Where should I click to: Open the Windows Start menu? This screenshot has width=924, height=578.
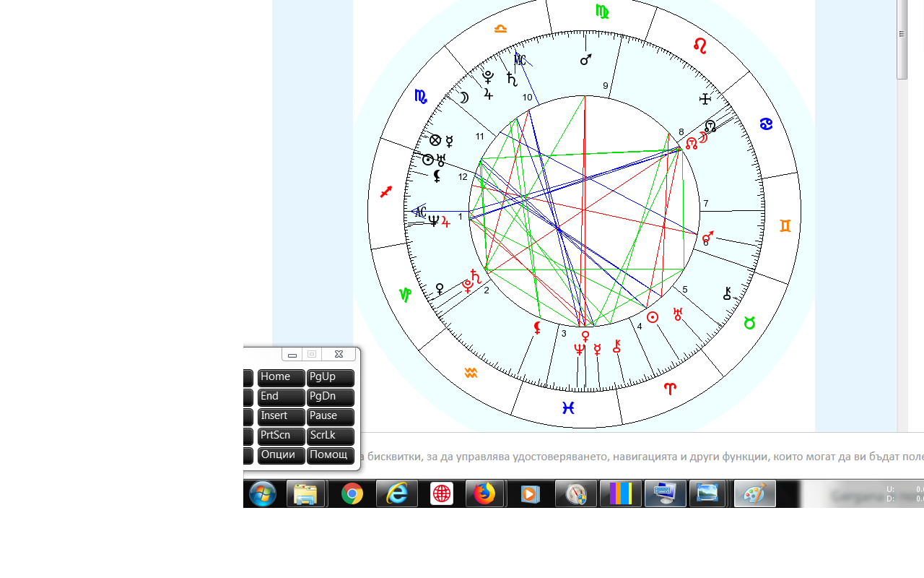click(x=263, y=494)
